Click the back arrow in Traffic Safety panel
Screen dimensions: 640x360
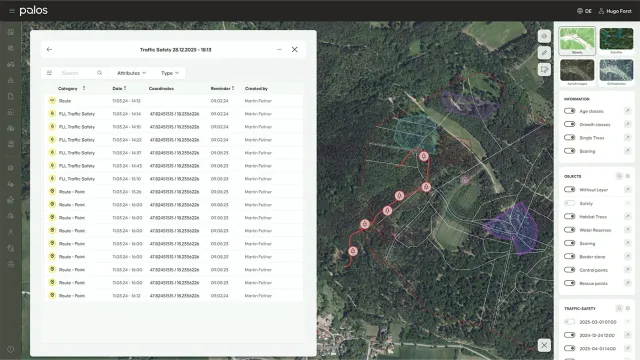pyautogui.click(x=49, y=49)
